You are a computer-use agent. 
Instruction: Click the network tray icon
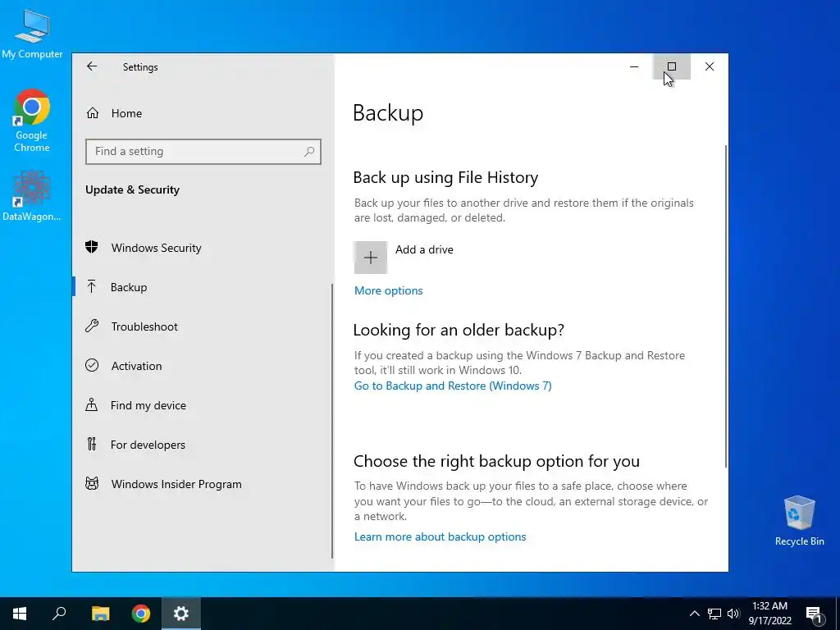tap(714, 614)
